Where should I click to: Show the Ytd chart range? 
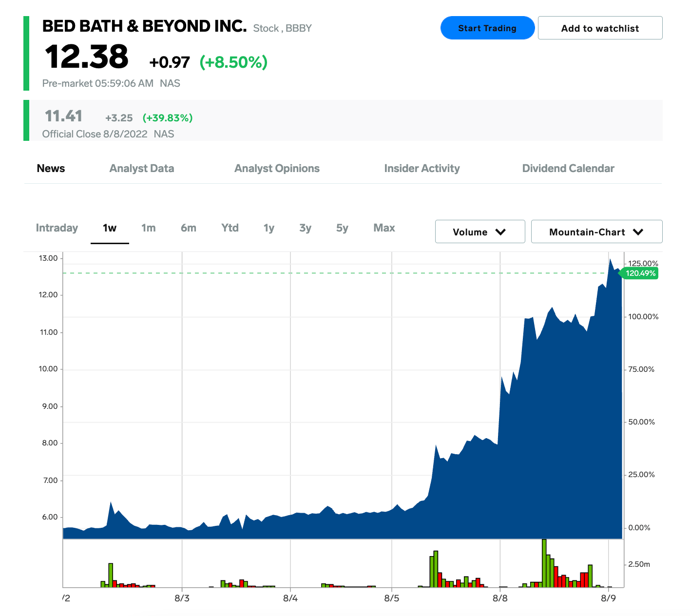click(230, 228)
